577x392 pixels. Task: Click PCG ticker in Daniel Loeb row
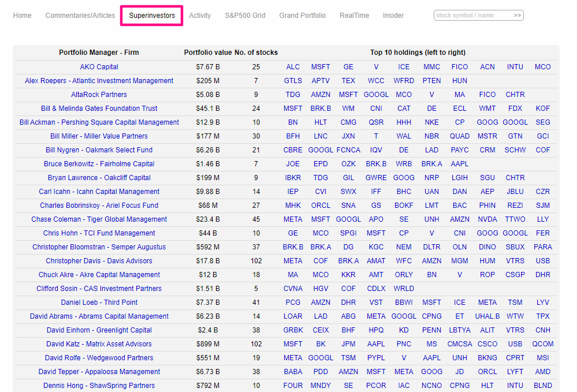[293, 303]
